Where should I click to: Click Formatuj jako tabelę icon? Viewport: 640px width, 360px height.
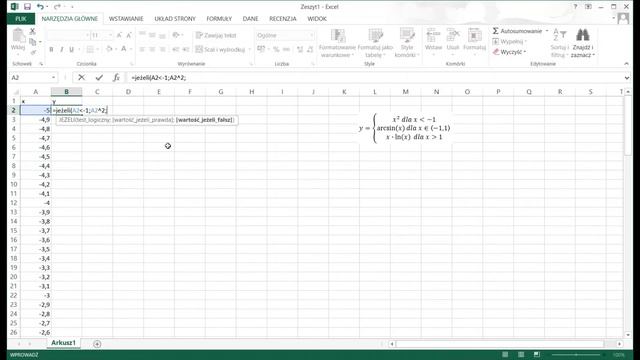click(376, 36)
